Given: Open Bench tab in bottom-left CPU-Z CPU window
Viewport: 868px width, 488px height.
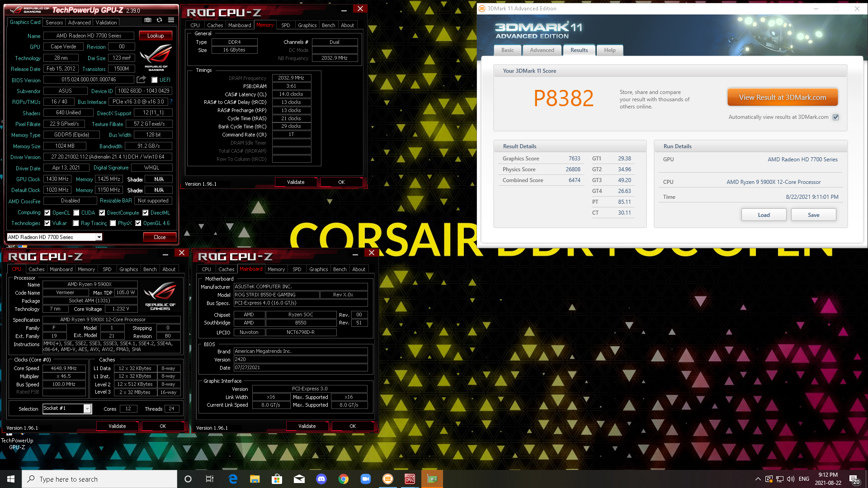Looking at the screenshot, I should [x=150, y=269].
